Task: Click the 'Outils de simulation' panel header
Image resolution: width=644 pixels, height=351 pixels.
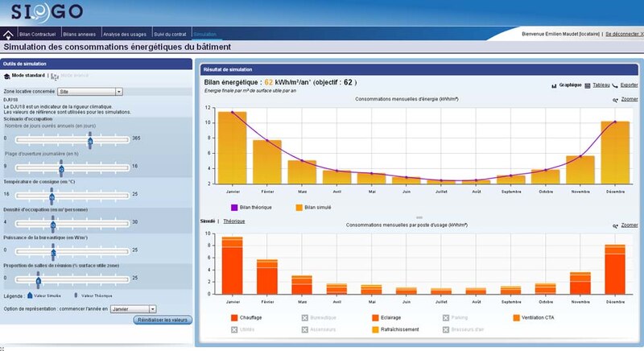Action: 96,64
